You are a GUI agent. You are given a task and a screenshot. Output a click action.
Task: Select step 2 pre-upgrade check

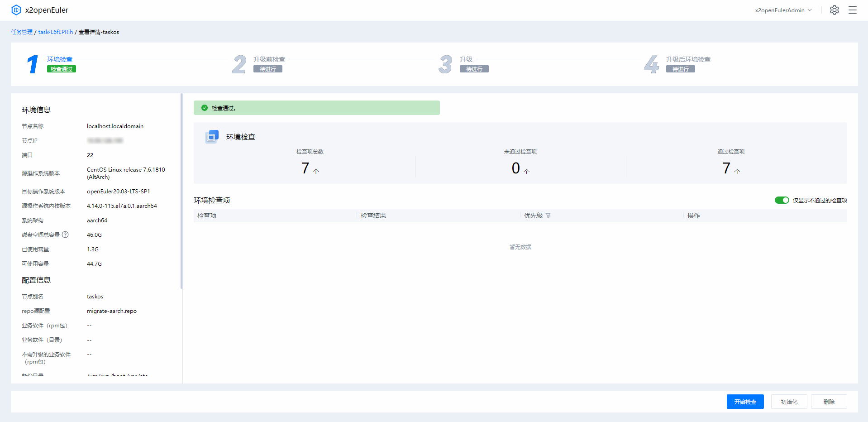coord(269,59)
